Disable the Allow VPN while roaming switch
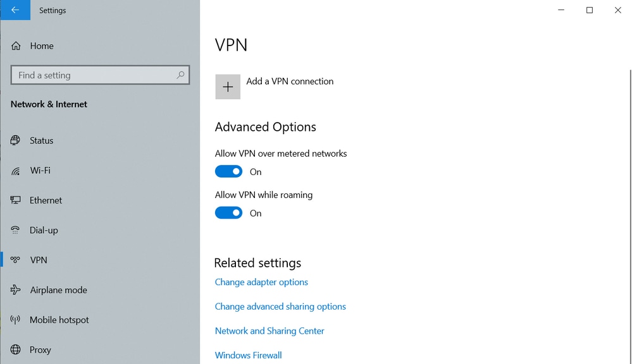Screen dimensions: 632x364 [228, 212]
